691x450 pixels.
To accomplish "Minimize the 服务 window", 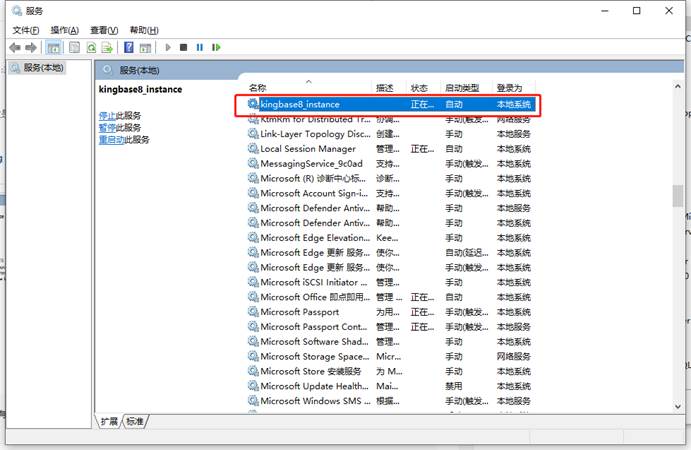I will 605,11.
